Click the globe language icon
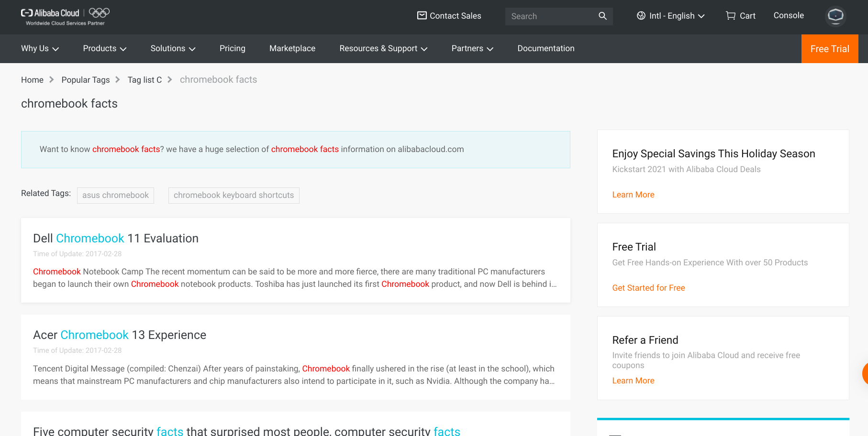The height and width of the screenshot is (436, 868). pos(641,16)
